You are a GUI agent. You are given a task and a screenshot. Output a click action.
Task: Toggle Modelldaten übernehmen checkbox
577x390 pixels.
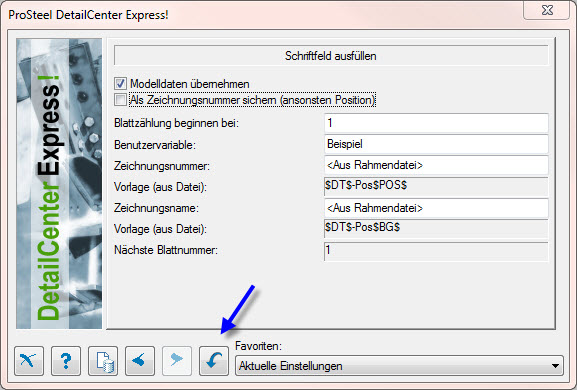[120, 84]
